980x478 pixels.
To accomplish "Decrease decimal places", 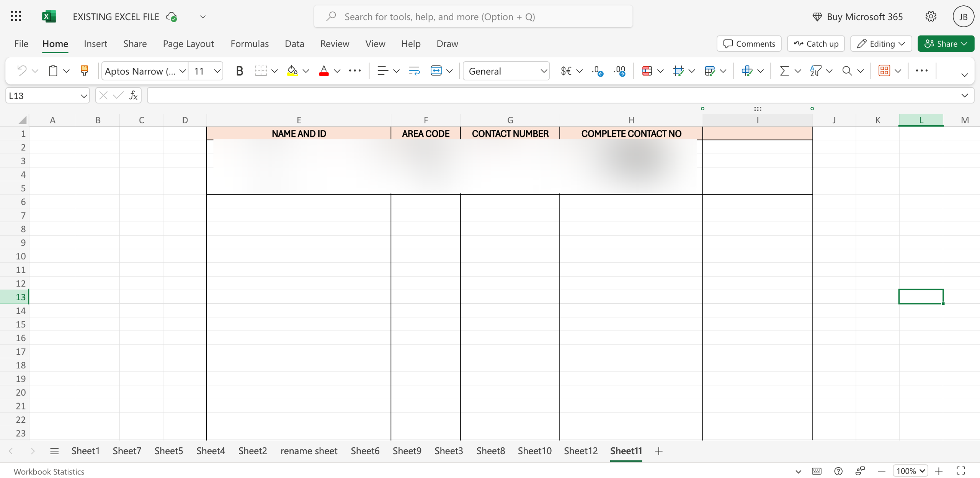I will click(x=598, y=71).
